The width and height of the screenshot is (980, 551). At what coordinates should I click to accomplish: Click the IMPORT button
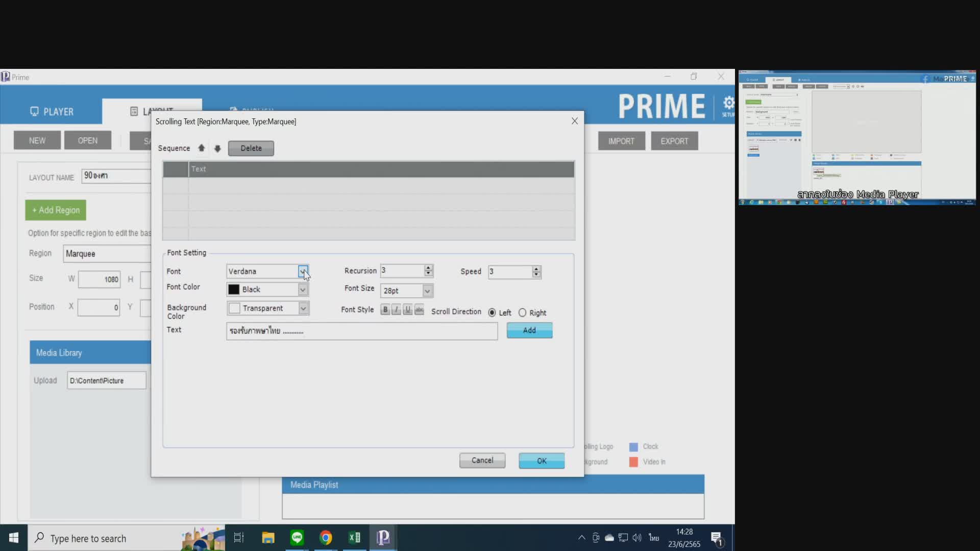(621, 141)
